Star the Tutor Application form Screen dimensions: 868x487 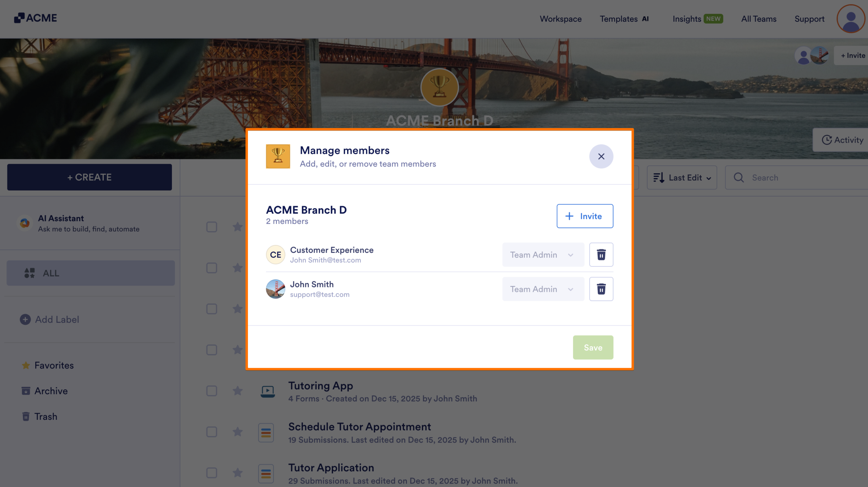point(238,473)
